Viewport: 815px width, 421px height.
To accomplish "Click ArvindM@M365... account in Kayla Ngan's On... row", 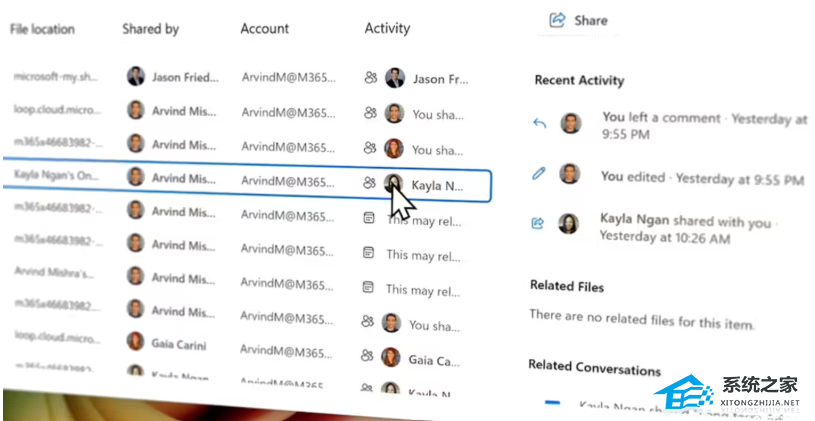I will [x=288, y=181].
